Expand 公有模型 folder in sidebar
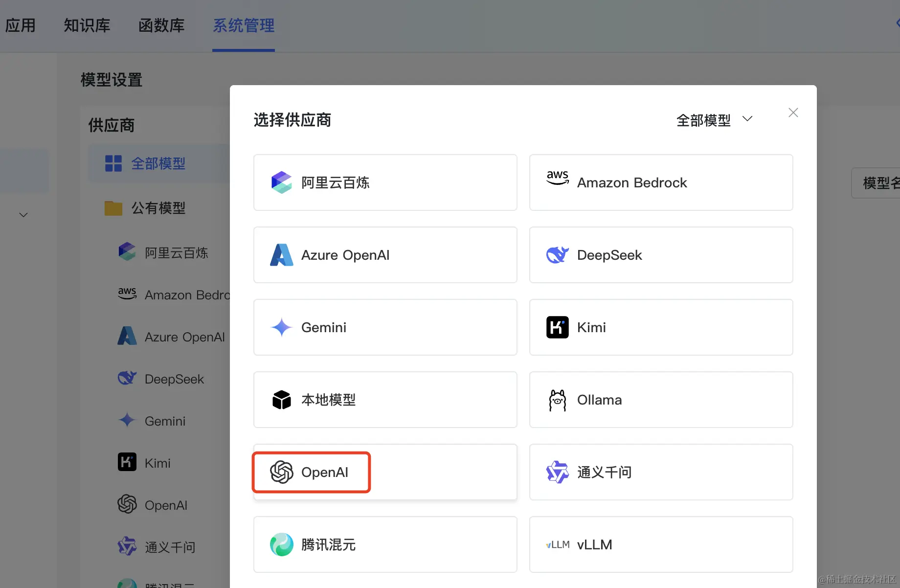Screen dimensions: 900x588 (159, 208)
